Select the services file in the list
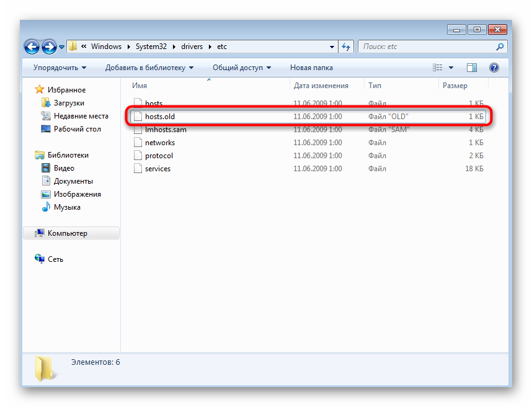This screenshot has height=407, width=532. point(157,169)
